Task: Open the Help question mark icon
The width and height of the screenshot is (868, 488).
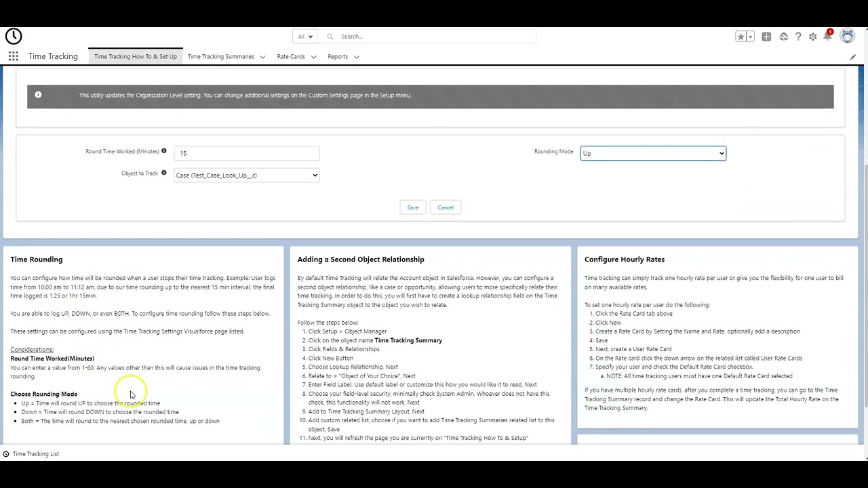Action: coord(798,37)
